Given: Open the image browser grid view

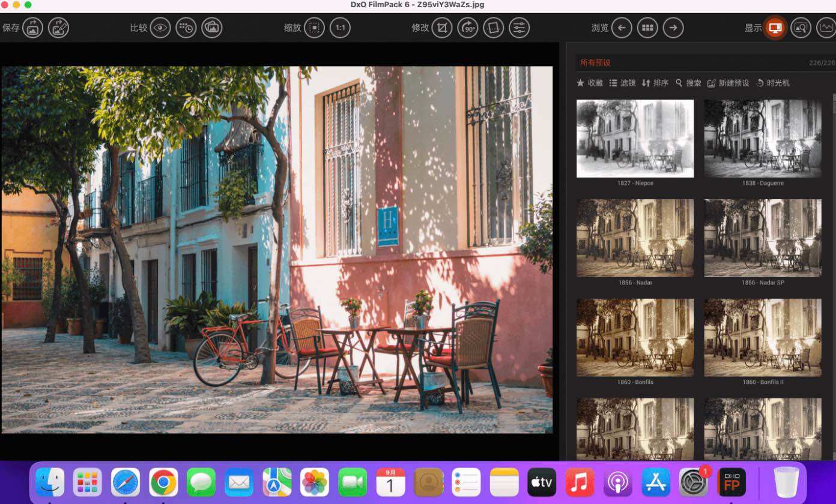Looking at the screenshot, I should [647, 28].
